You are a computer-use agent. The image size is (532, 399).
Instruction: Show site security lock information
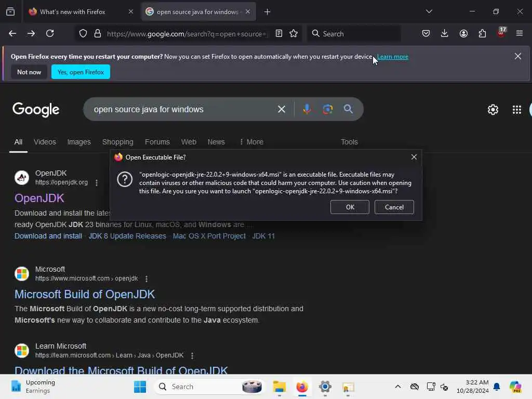pos(98,33)
